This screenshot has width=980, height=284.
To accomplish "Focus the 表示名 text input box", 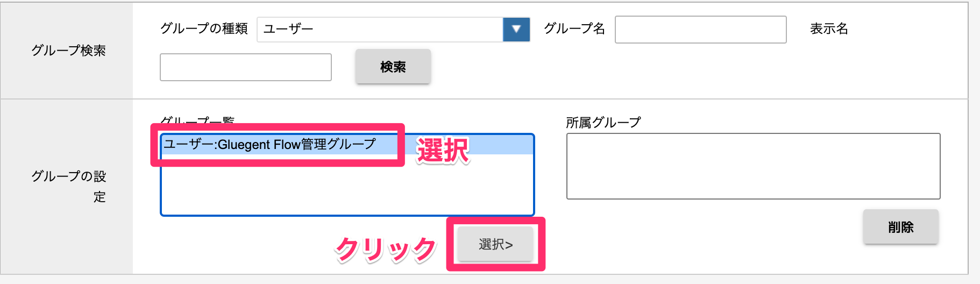I will [x=245, y=67].
